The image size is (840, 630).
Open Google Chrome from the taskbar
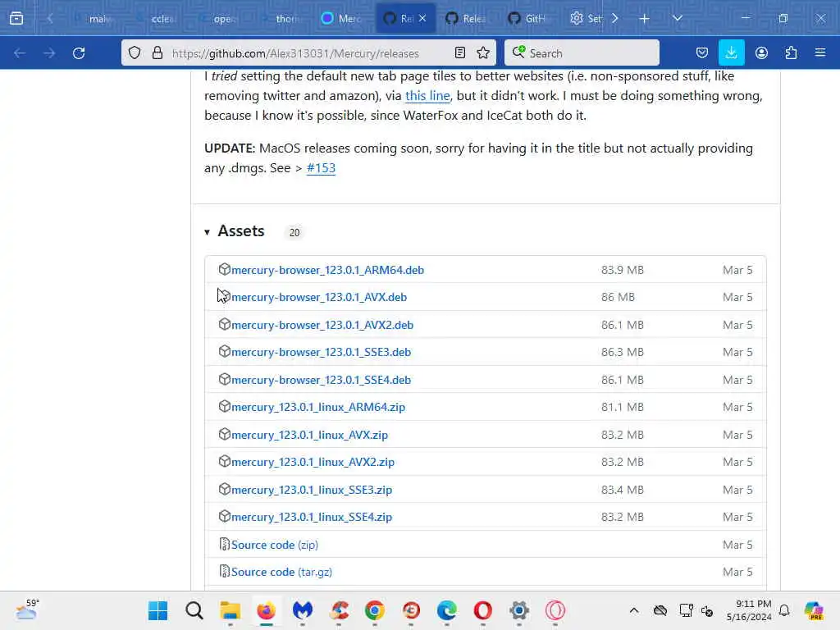[374, 610]
